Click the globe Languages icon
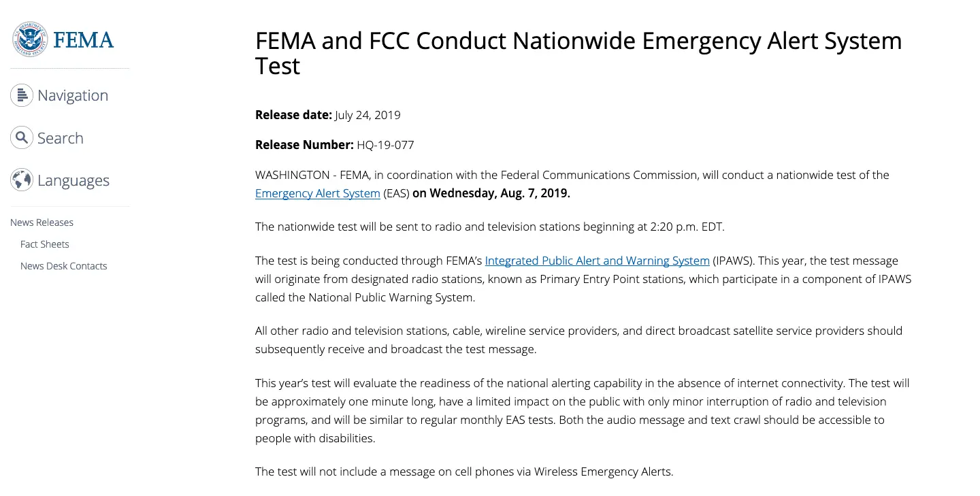This screenshot has width=980, height=496. tap(22, 180)
